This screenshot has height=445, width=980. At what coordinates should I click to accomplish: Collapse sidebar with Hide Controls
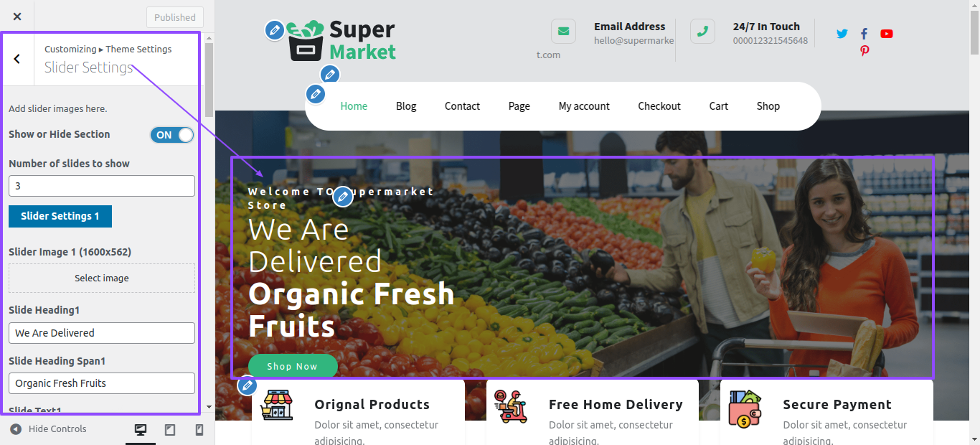click(48, 429)
